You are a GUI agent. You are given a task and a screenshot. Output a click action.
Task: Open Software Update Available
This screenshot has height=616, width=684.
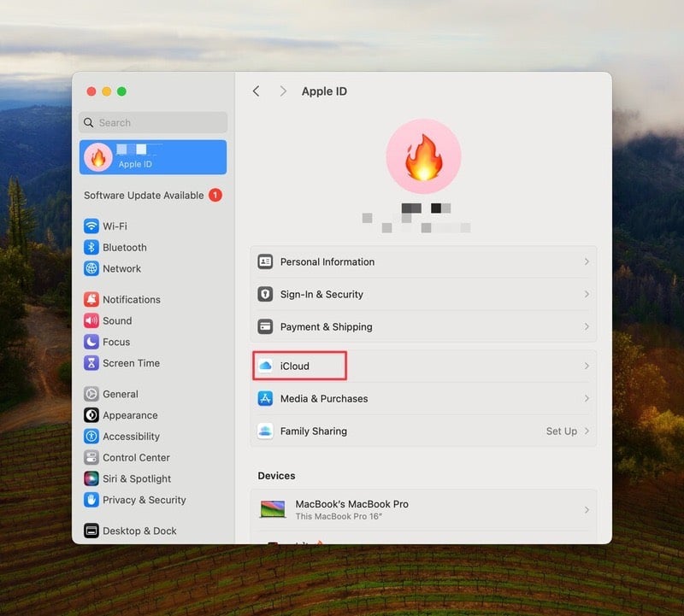[144, 195]
